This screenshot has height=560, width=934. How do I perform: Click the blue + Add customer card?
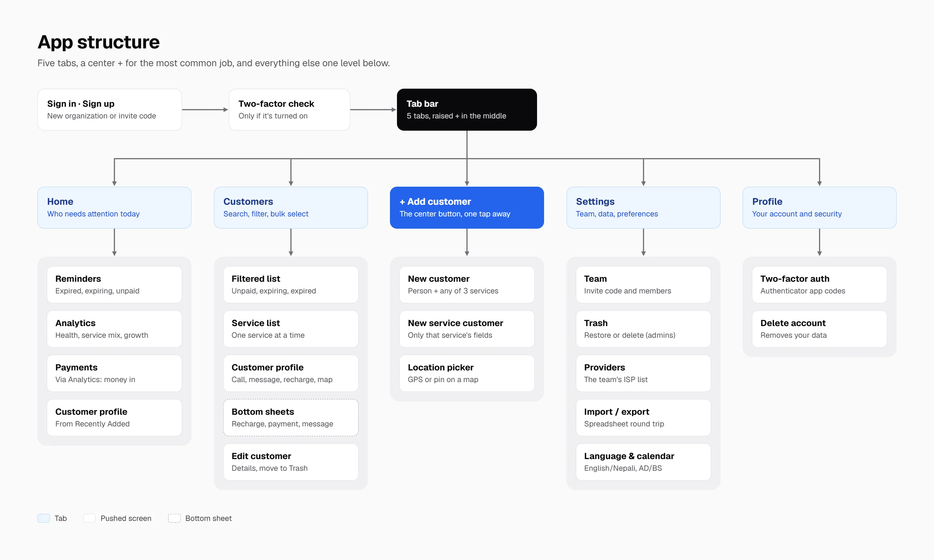click(467, 208)
